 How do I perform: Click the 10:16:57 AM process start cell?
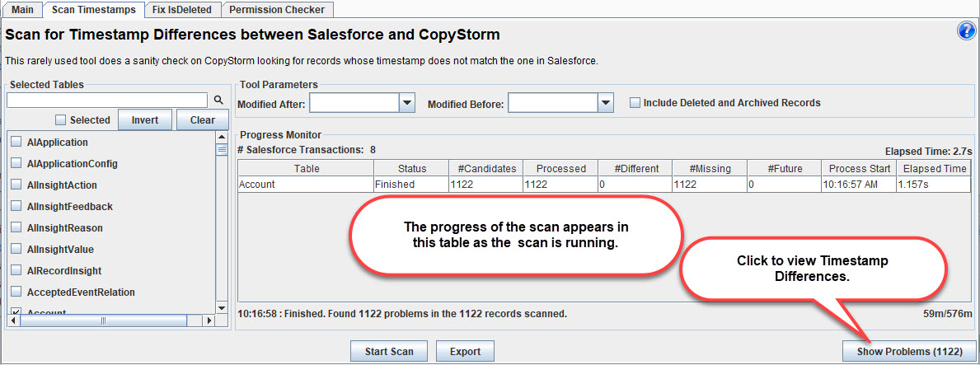tap(859, 185)
